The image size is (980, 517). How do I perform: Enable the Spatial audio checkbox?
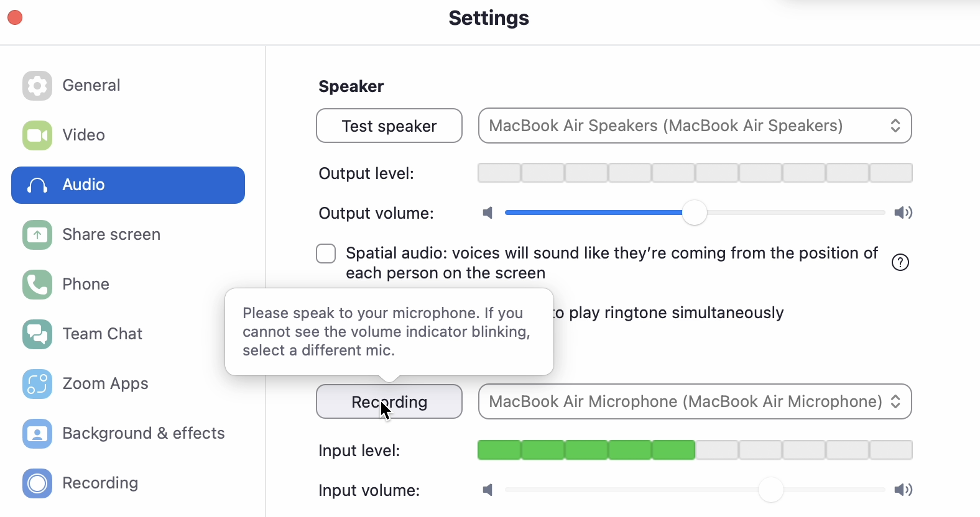tap(326, 254)
